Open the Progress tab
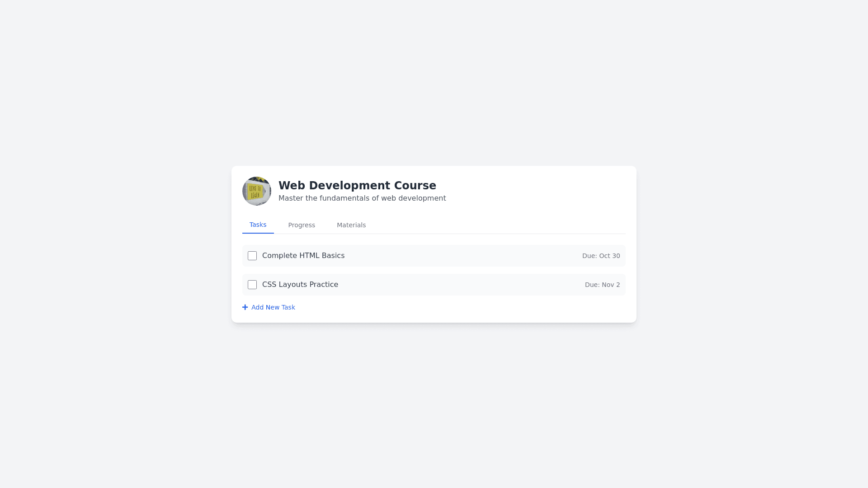The width and height of the screenshot is (868, 488). (x=302, y=225)
